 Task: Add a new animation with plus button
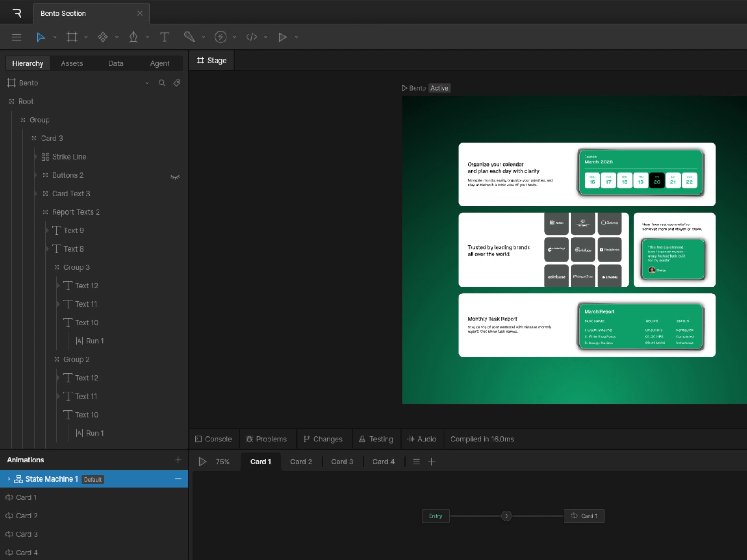(x=178, y=460)
